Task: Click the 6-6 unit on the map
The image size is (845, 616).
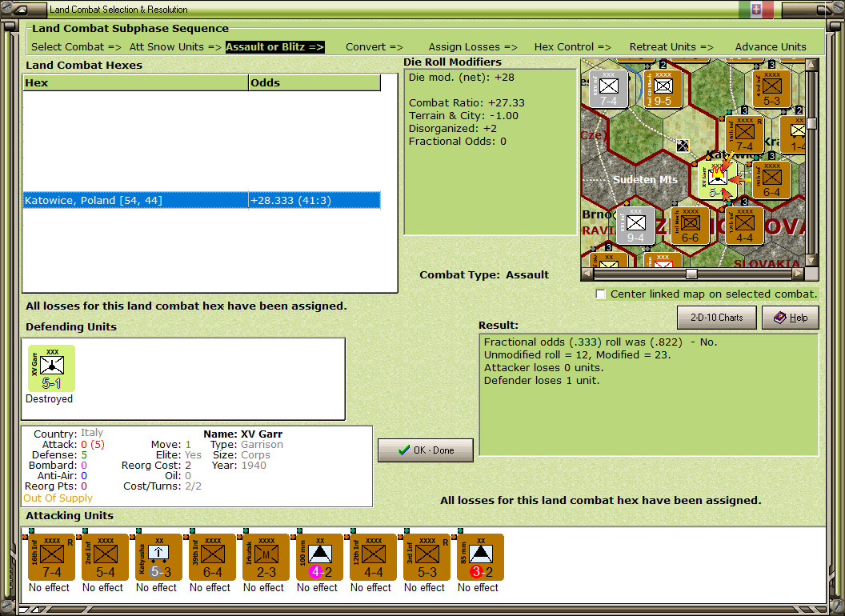Action: point(691,226)
